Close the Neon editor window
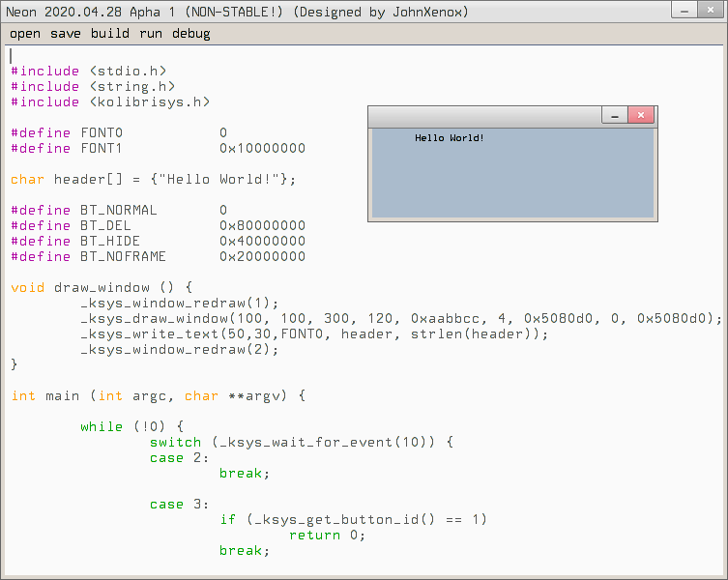This screenshot has height=580, width=728. [x=710, y=11]
